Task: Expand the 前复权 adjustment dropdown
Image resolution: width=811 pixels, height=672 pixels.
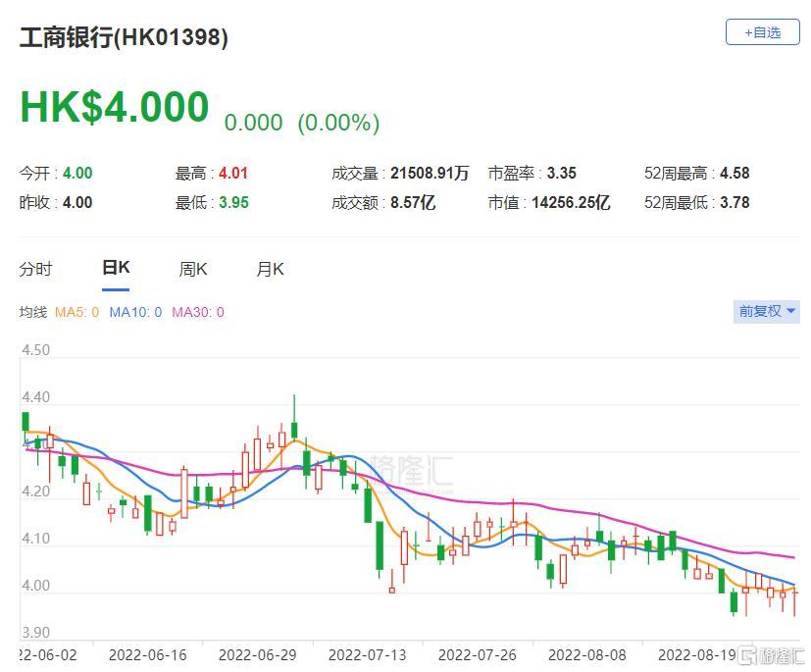Action: [x=767, y=311]
